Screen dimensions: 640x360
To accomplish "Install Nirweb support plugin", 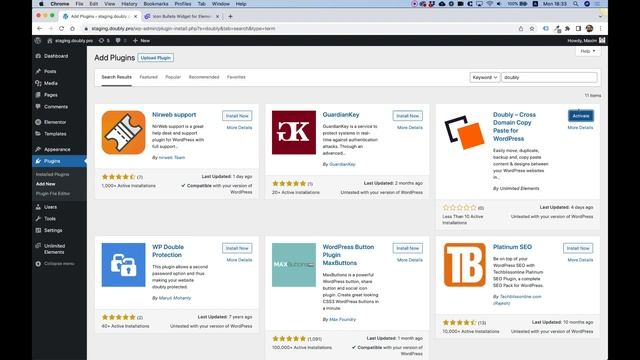I will 237,116.
